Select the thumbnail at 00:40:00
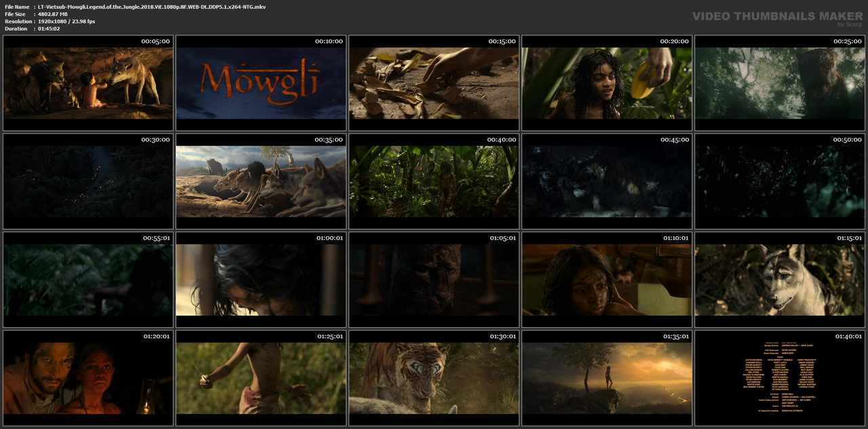 coord(434,181)
